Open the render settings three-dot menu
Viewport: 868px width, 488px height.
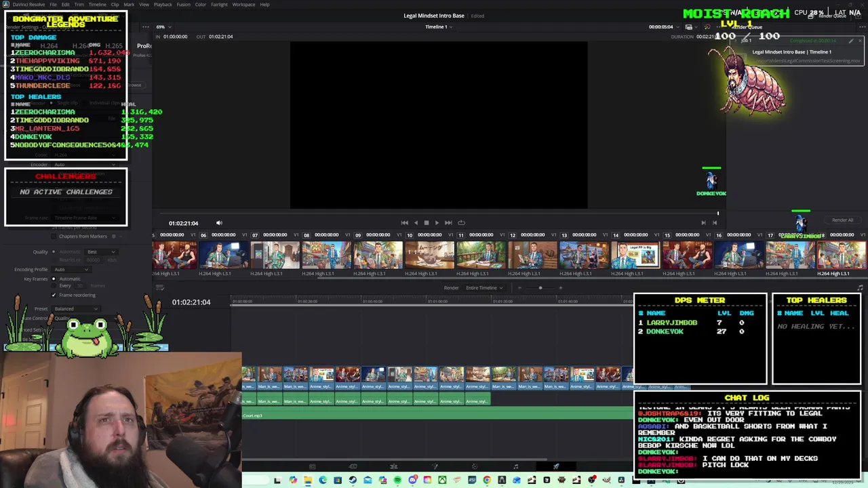145,27
